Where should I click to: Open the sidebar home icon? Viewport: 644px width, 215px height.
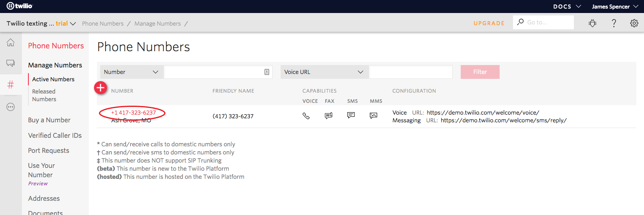pos(11,43)
